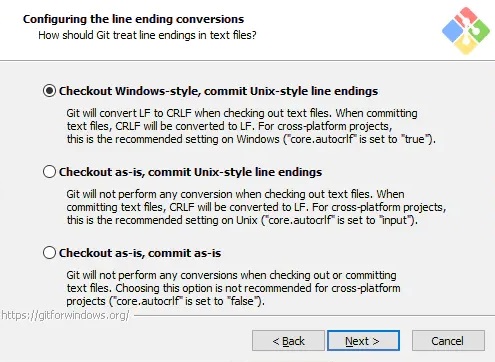Click 'Git will convert LF to CRLF' description
Viewport: 495px width, 362px height.
242,113
